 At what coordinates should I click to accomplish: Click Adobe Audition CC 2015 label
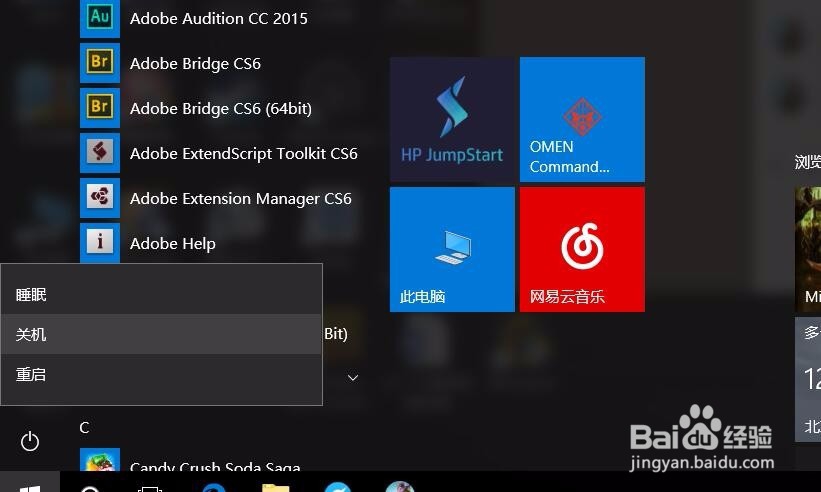click(219, 18)
